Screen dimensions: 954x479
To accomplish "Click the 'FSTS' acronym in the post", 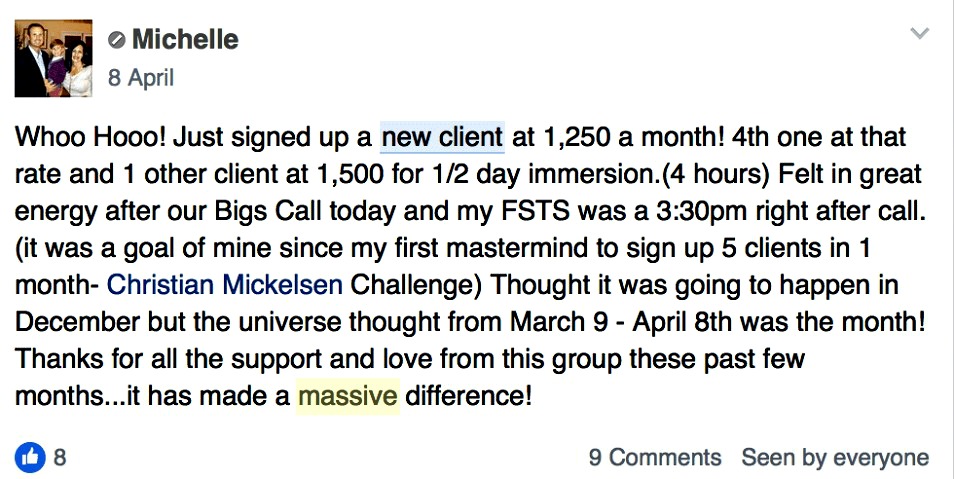I will 535,211.
